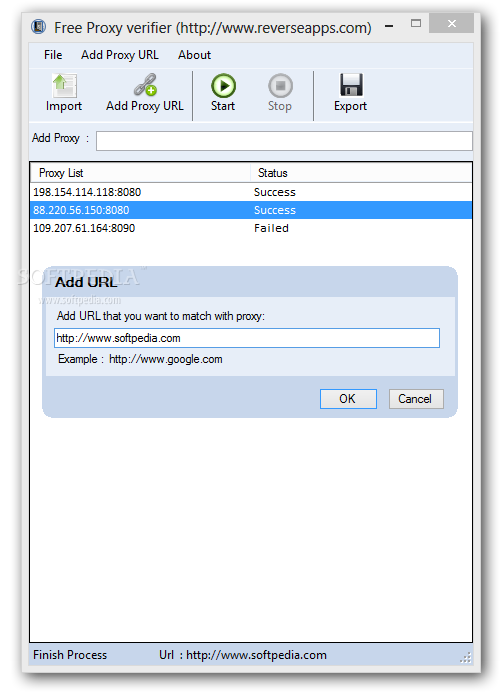Image resolution: width=501 pixels, height=693 pixels.
Task: Focus the Add Proxy input field
Action: click(284, 141)
